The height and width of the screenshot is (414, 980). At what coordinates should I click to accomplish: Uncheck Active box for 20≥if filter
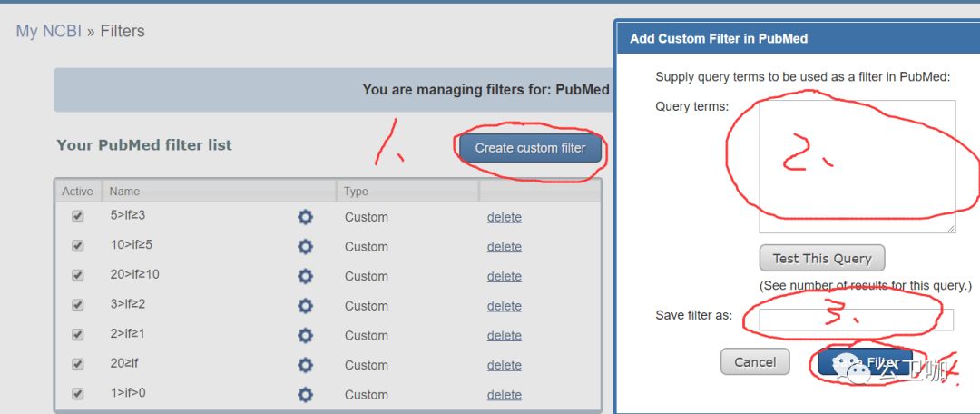(x=77, y=364)
